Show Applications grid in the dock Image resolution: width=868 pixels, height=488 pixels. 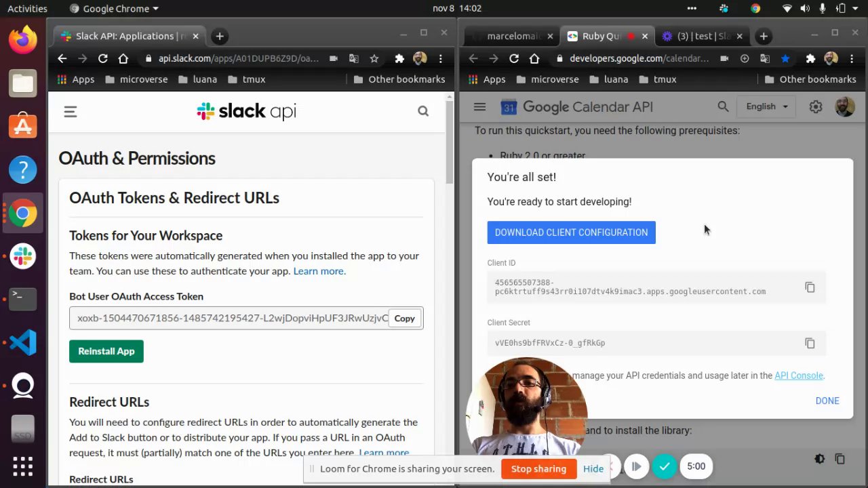pyautogui.click(x=23, y=466)
